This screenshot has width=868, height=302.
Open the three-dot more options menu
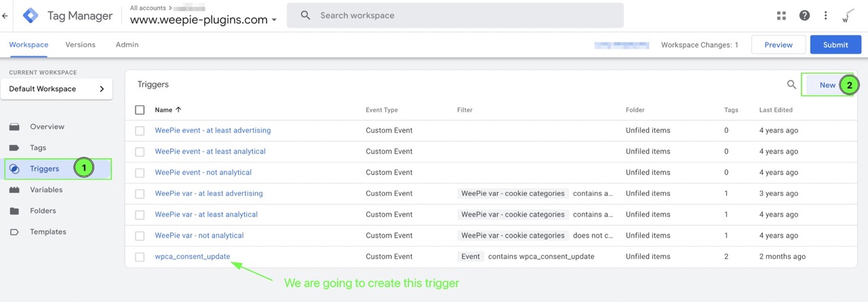pyautogui.click(x=825, y=16)
